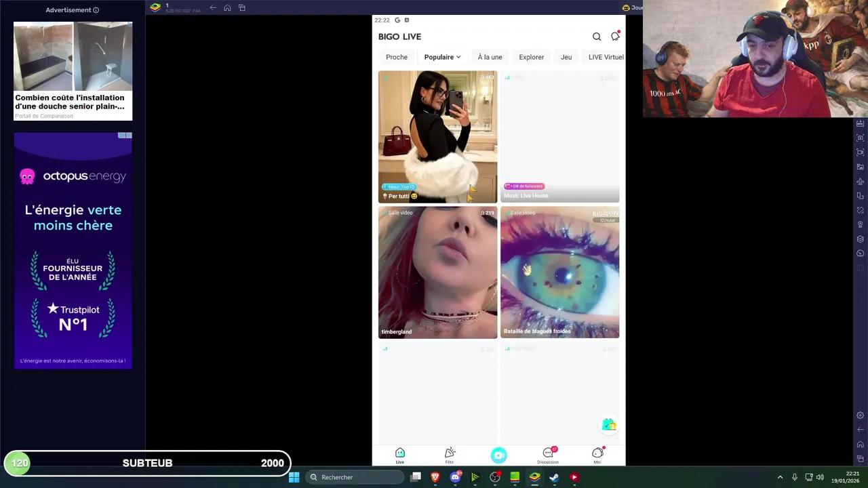Screen dimensions: 868x488
Task: Open Moi profile tab
Action: tap(597, 455)
